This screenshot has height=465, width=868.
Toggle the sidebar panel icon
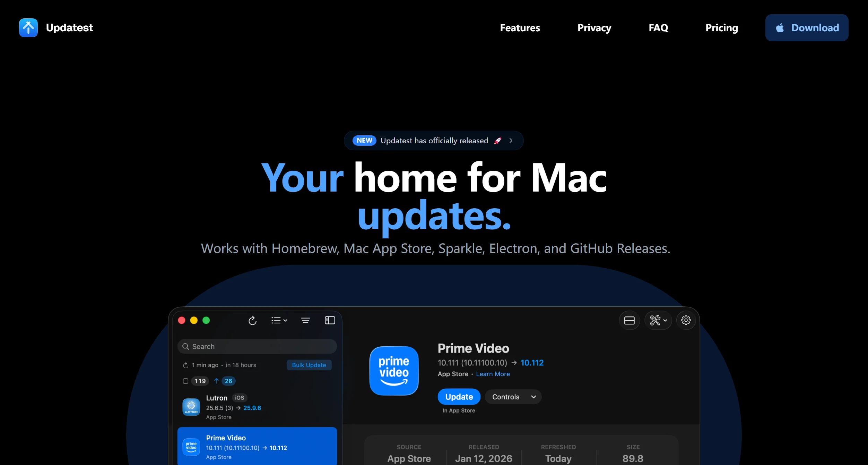coord(330,320)
